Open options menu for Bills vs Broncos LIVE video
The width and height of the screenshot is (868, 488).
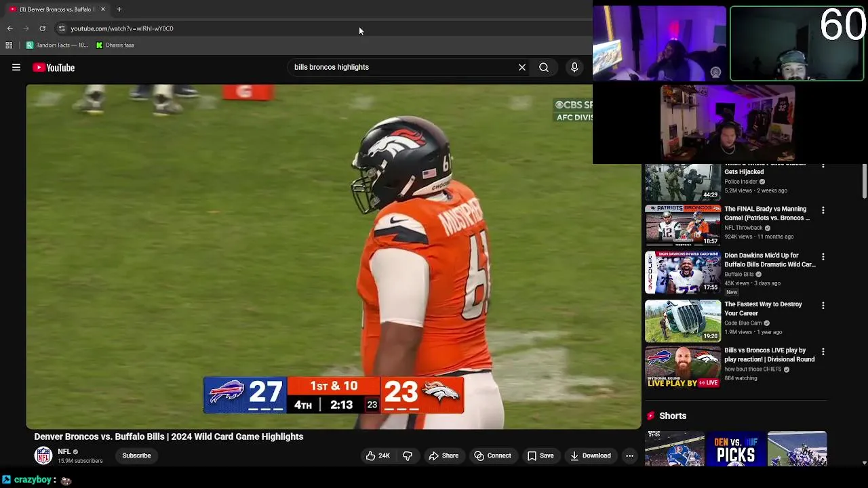pyautogui.click(x=823, y=352)
